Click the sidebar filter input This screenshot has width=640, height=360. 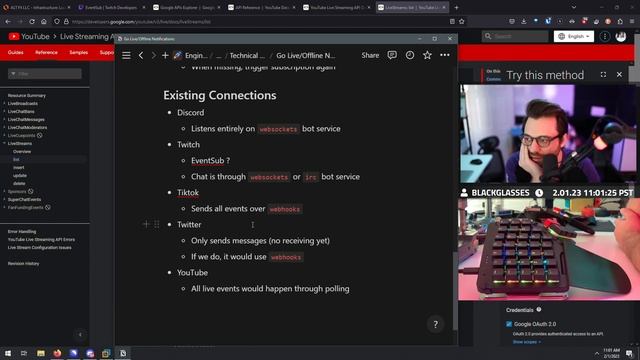tap(44, 73)
